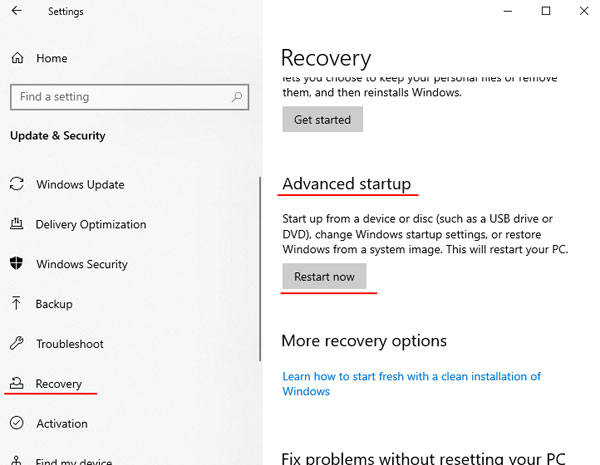
Task: Click the Windows Update sync icon
Action: 17,184
